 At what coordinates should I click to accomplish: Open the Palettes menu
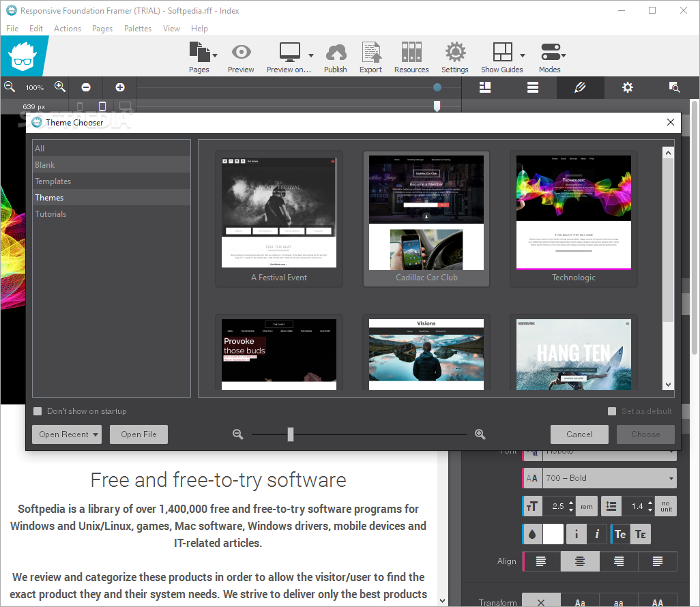pos(138,28)
